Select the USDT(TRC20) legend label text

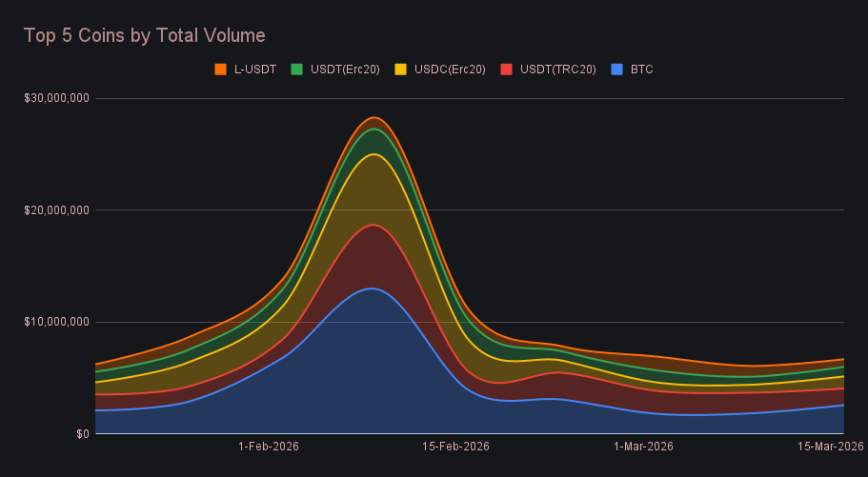[x=558, y=70]
